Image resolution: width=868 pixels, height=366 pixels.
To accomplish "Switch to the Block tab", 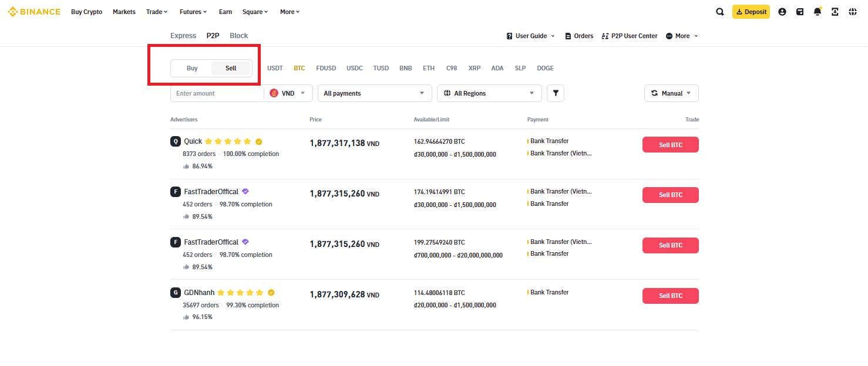I will coord(238,36).
